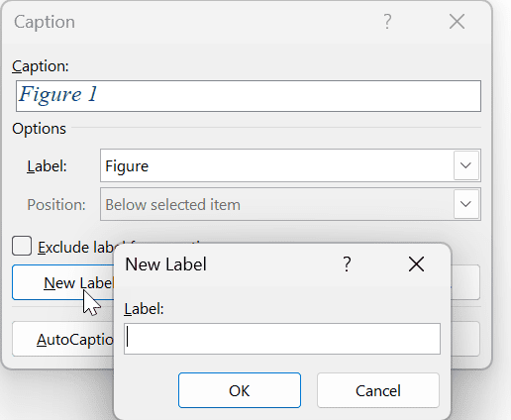511x420 pixels.
Task: Click the Caption dialog help question mark
Action: click(387, 22)
